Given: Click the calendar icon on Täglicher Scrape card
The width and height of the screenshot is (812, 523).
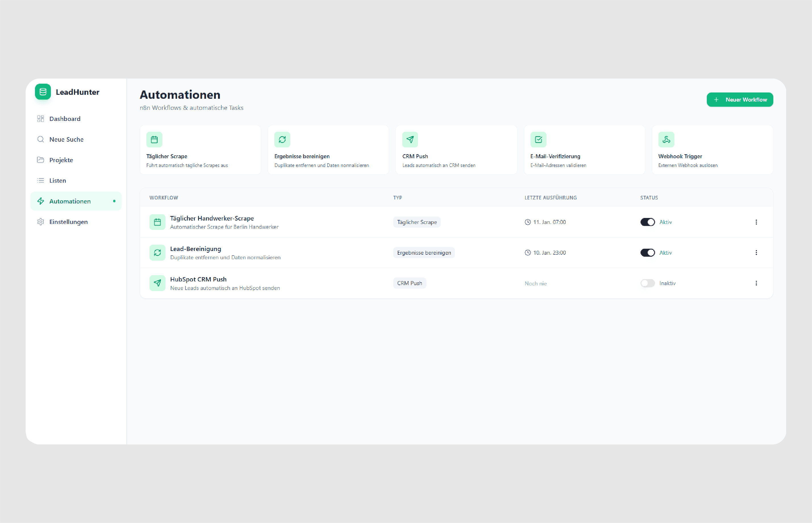Looking at the screenshot, I should tap(154, 140).
